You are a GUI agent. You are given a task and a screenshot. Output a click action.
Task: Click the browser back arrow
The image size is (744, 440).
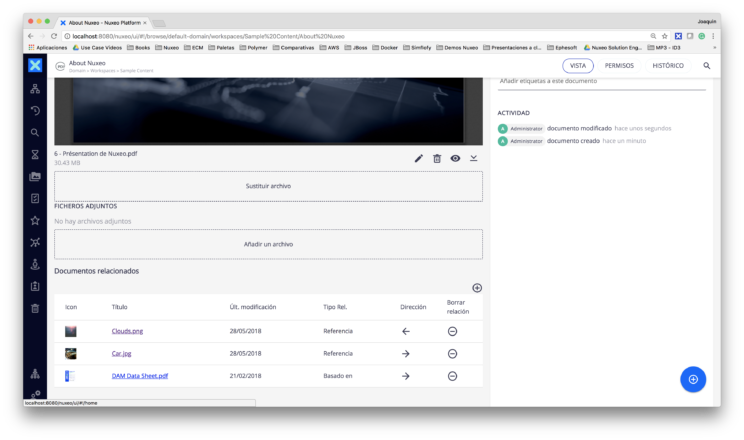click(x=31, y=36)
